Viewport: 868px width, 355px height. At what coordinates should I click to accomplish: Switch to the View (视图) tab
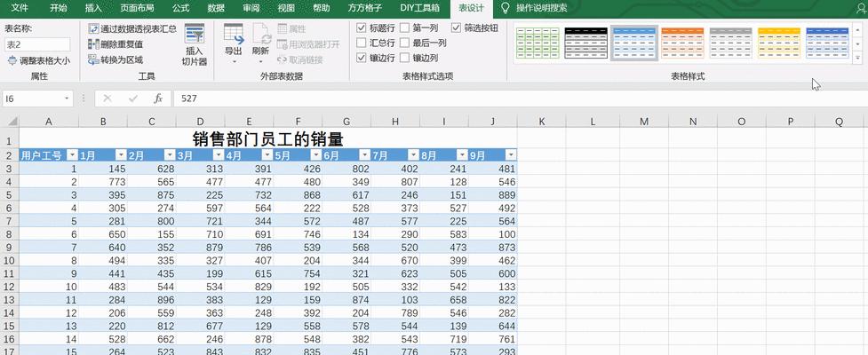click(286, 8)
